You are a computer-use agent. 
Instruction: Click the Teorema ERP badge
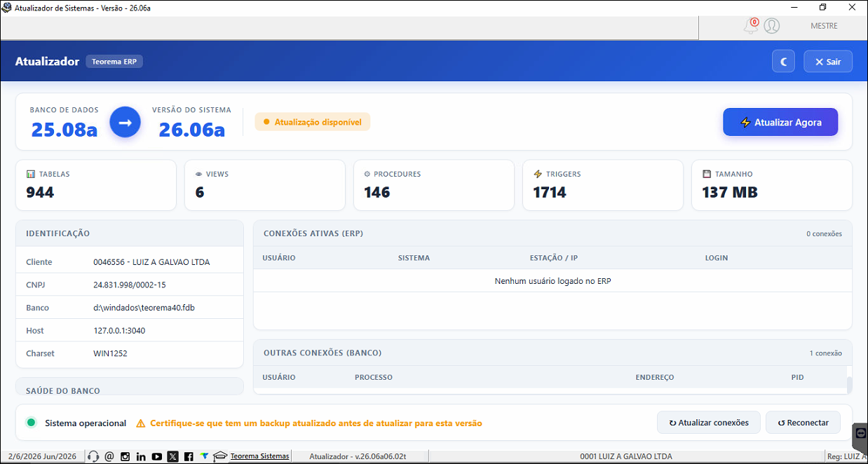click(x=114, y=62)
